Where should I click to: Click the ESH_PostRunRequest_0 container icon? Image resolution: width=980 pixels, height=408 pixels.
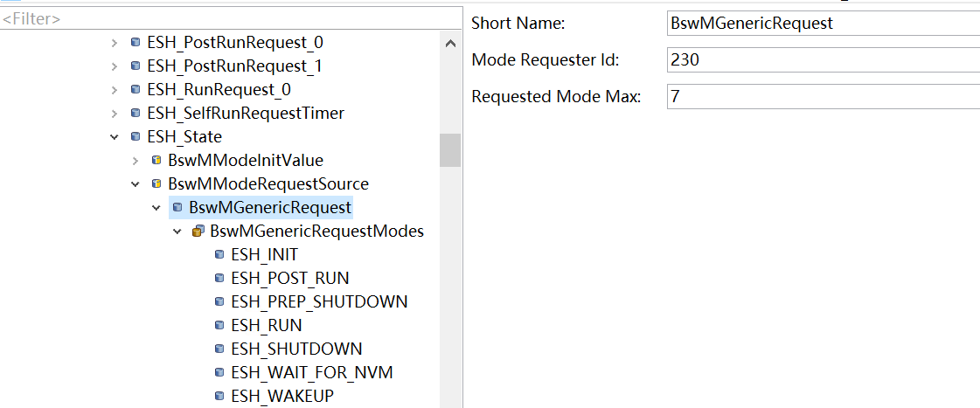click(135, 43)
